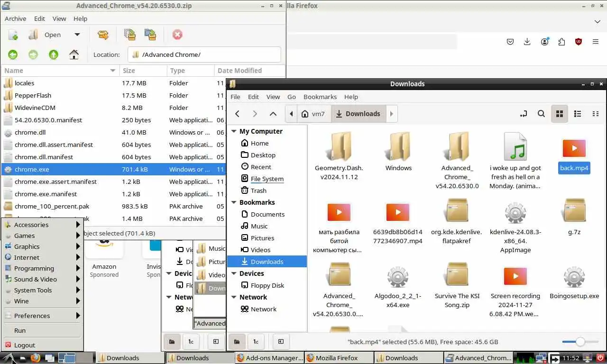Collapse the Bookmarks section in sidebar
This screenshot has width=607, height=364.
(x=234, y=202)
